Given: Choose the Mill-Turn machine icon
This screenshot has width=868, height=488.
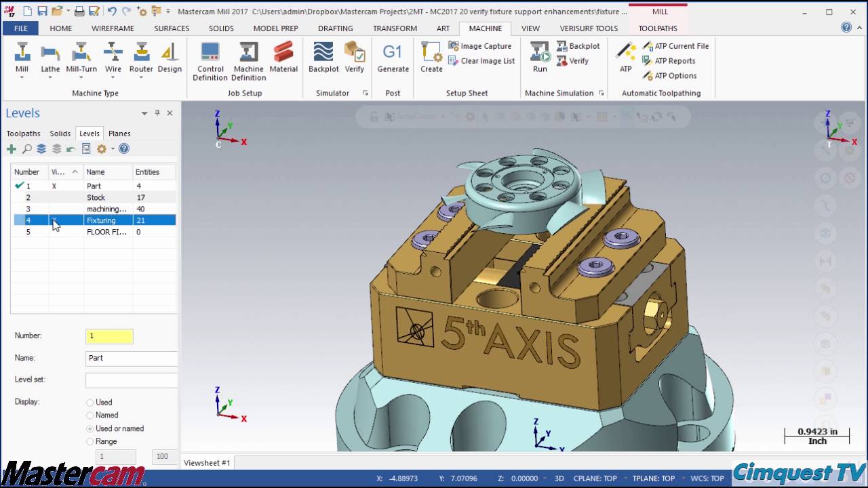Looking at the screenshot, I should 81,52.
